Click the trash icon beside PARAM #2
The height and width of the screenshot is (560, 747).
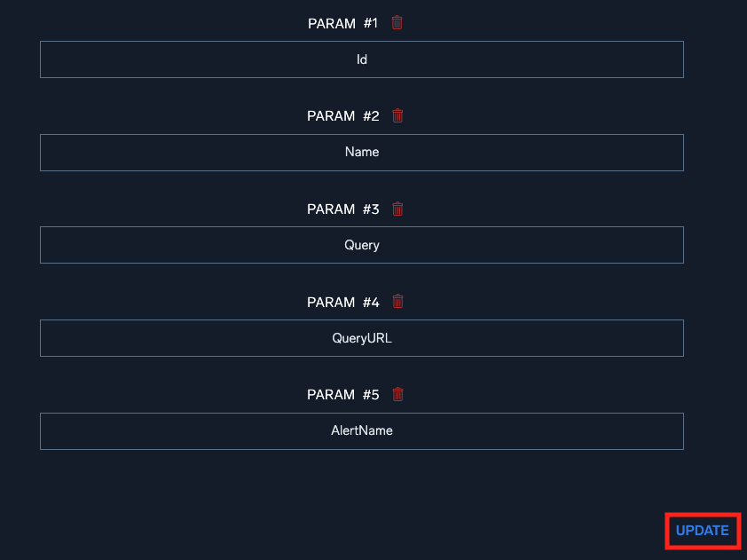click(x=398, y=115)
